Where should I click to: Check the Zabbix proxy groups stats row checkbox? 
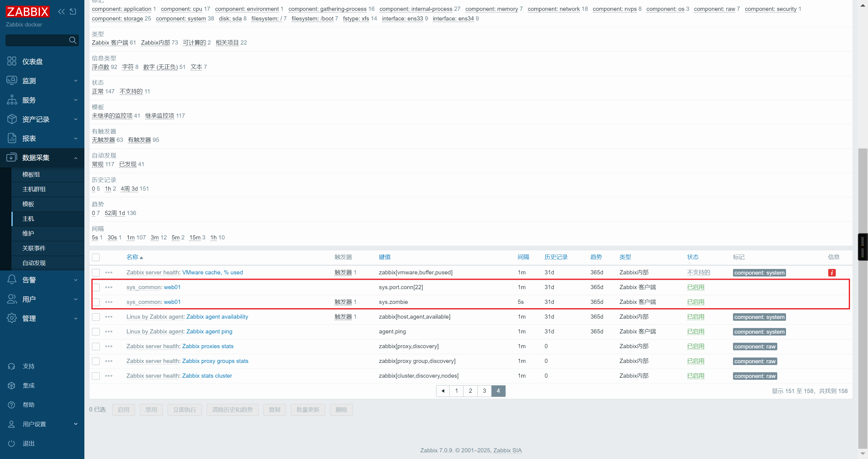[x=96, y=361]
